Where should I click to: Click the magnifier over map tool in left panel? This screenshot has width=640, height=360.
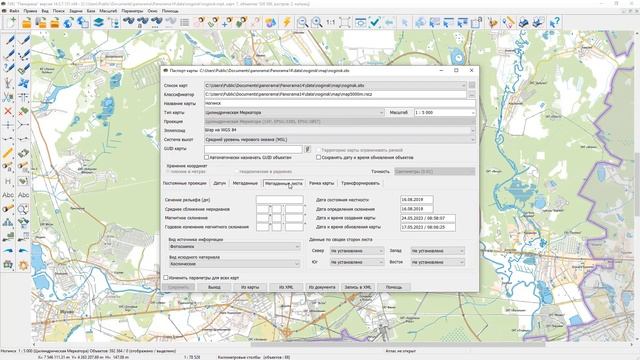(23, 209)
